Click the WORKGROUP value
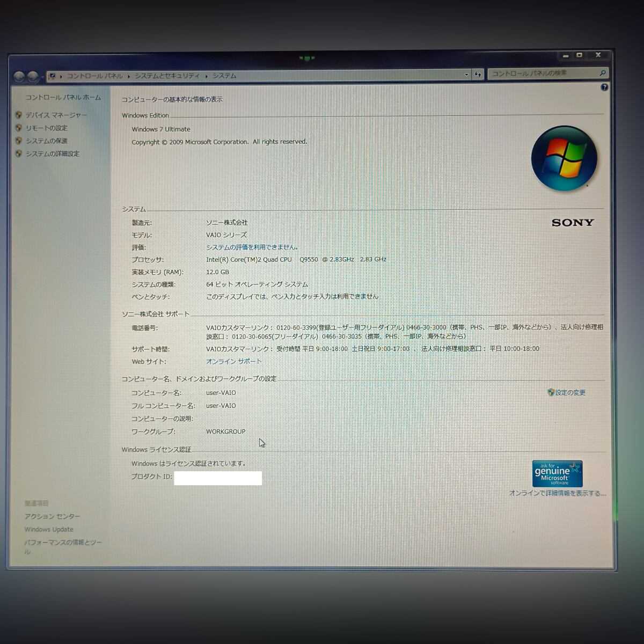Viewport: 644px width, 644px height. point(225,431)
